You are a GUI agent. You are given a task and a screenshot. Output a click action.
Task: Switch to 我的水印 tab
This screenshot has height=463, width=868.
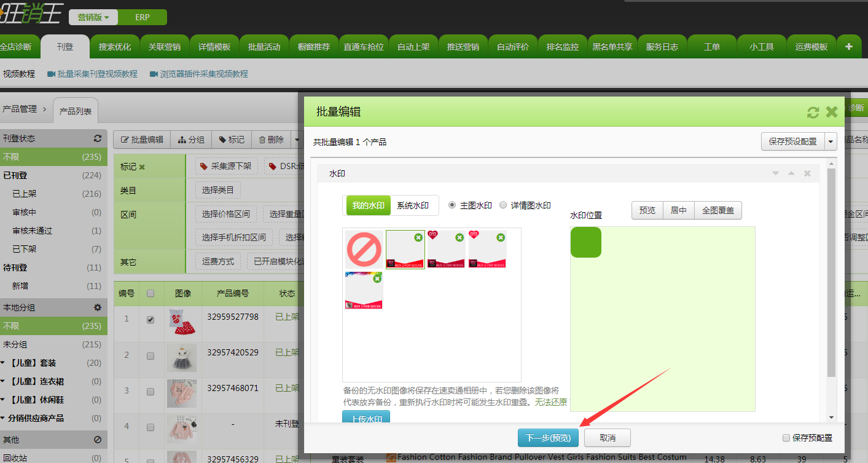pos(369,205)
